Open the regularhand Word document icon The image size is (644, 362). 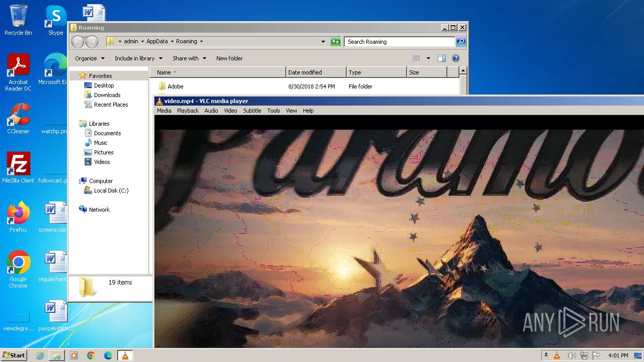pos(53,266)
